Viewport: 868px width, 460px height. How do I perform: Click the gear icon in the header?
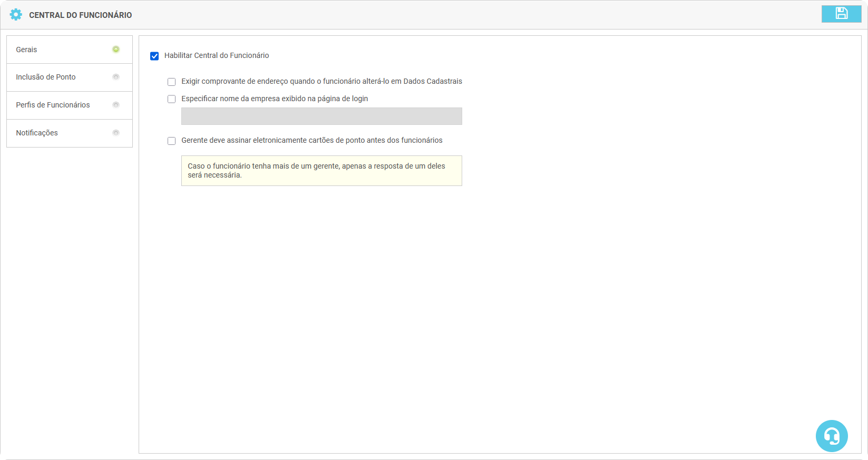16,15
